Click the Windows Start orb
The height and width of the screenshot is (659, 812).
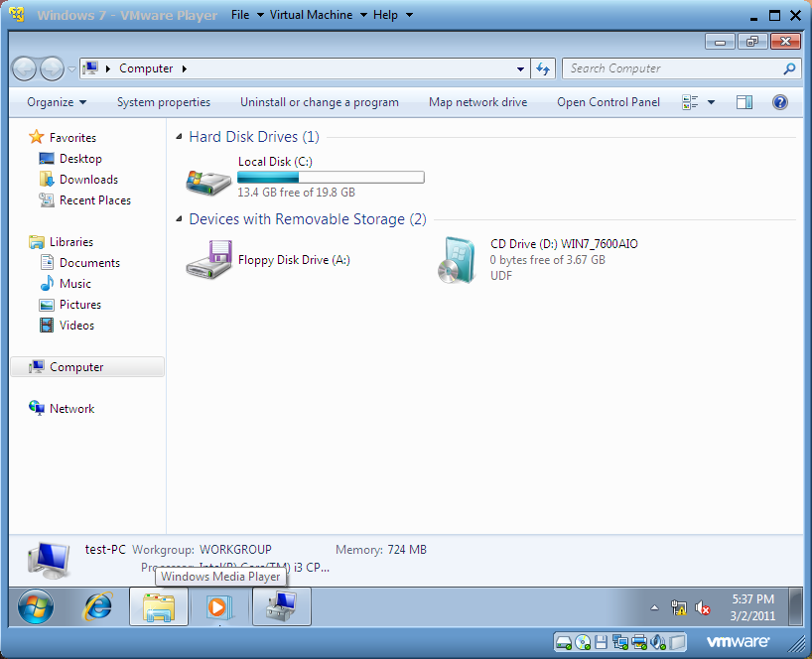pyautogui.click(x=35, y=606)
